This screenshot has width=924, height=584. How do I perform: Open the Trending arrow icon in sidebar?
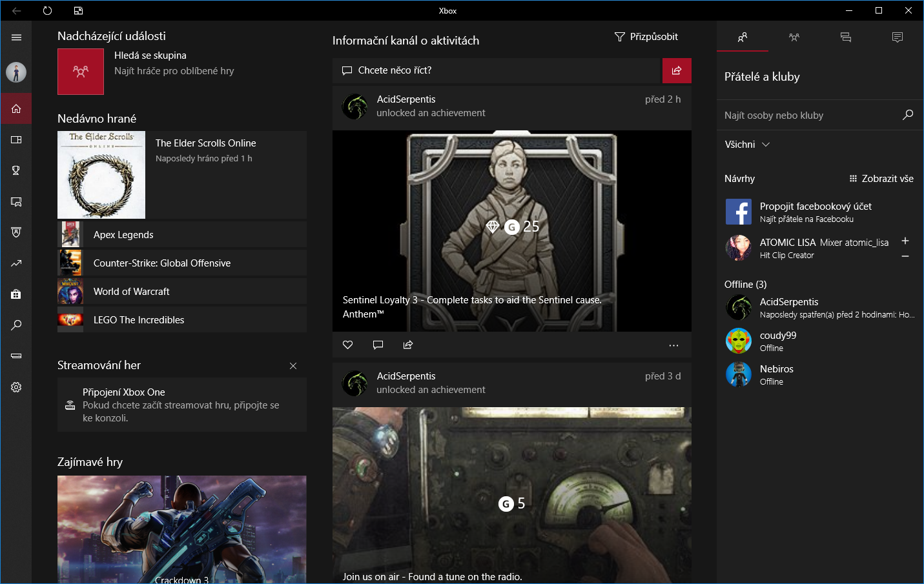(x=16, y=263)
